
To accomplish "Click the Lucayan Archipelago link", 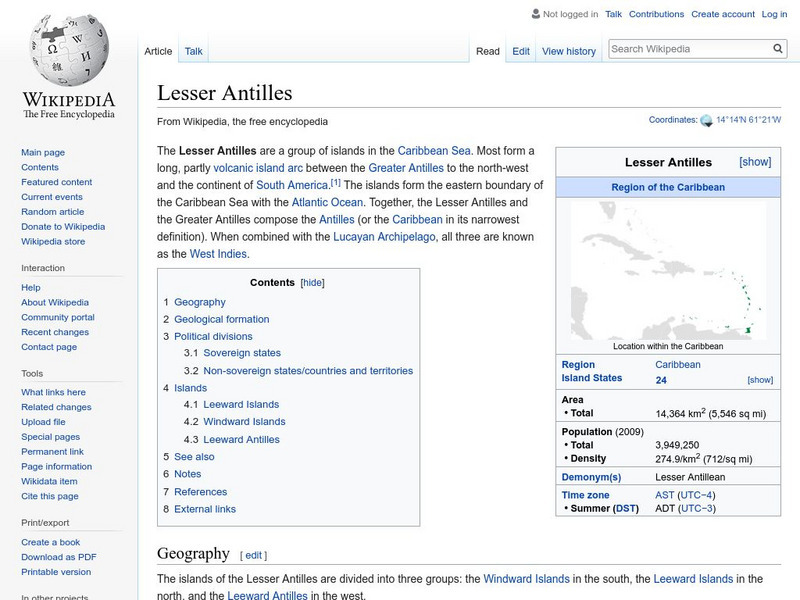I will 384,237.
